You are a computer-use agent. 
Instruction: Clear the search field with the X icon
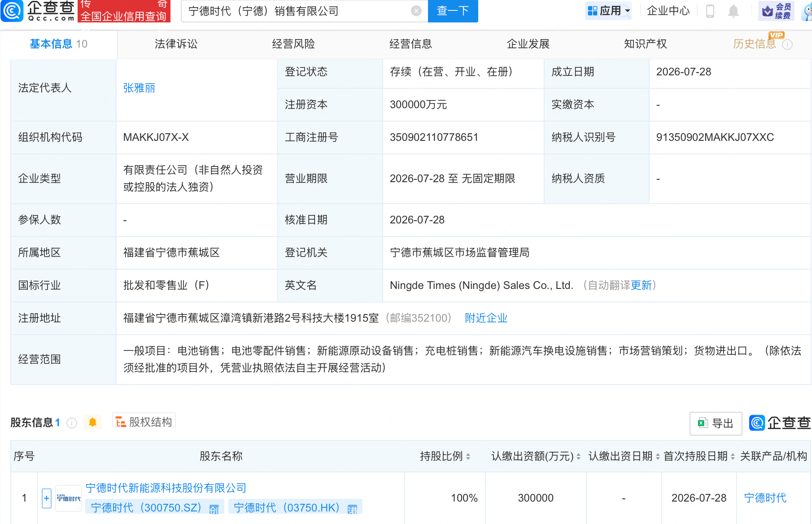[416, 11]
